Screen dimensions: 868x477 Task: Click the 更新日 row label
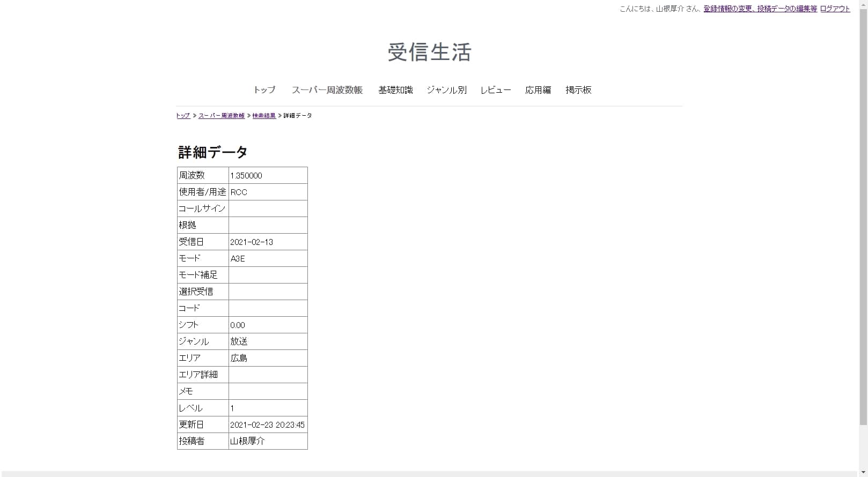(192, 424)
